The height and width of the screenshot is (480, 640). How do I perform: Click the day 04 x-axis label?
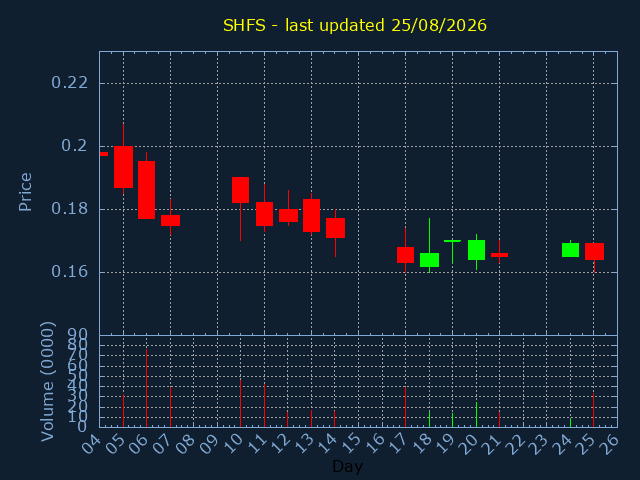point(91,444)
